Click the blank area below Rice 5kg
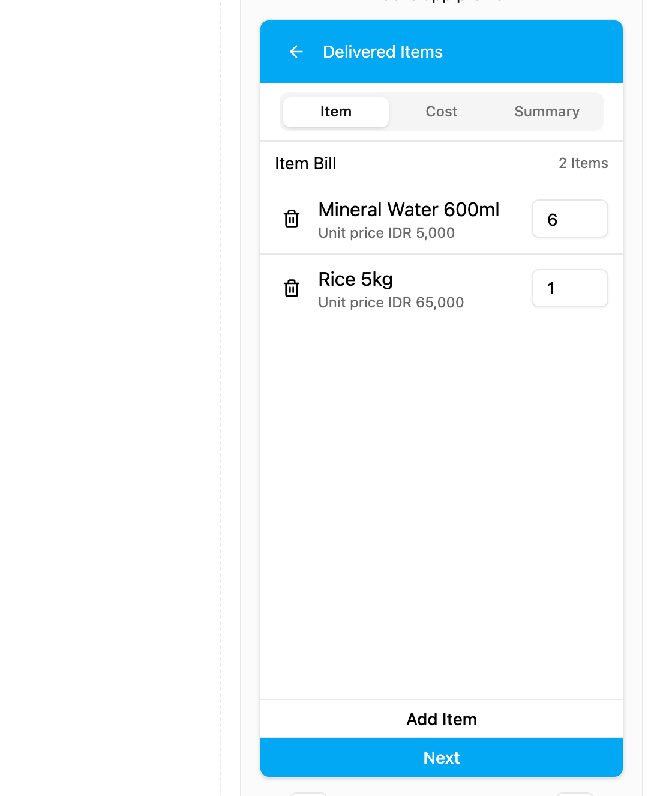 coord(442,504)
